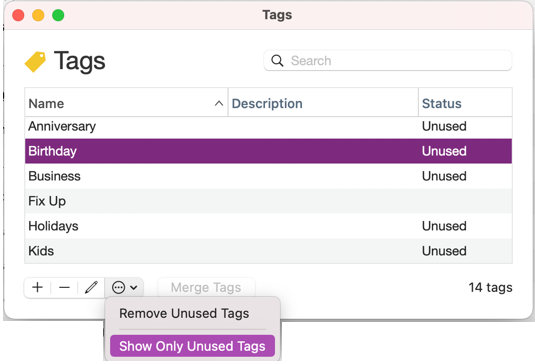Click the plus icon to add a tag
The height and width of the screenshot is (364, 535).
point(38,287)
